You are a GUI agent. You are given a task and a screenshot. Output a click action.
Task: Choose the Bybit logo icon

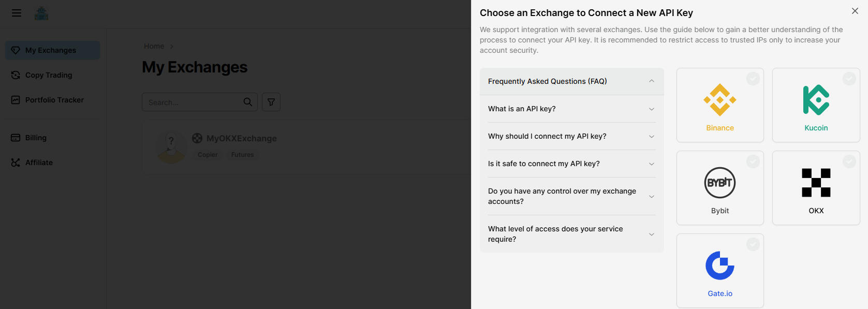click(x=719, y=183)
